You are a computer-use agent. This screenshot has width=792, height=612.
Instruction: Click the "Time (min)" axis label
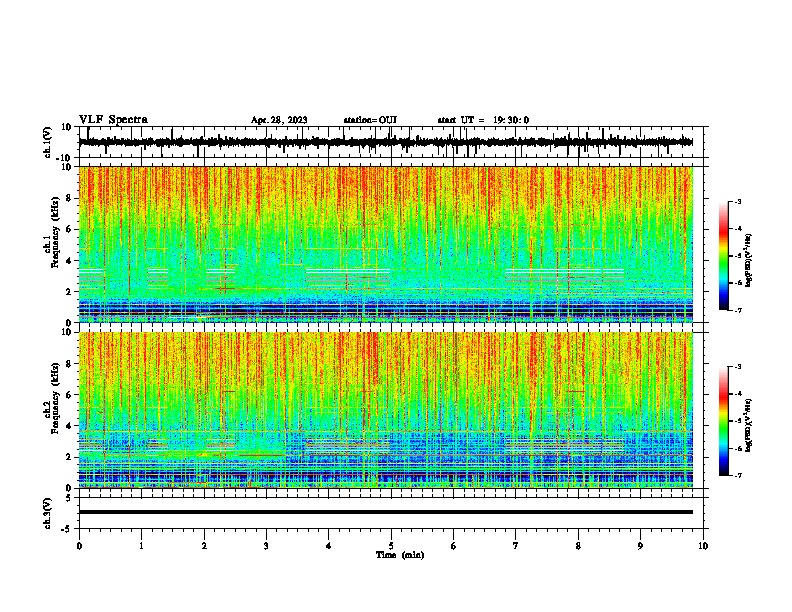click(400, 555)
